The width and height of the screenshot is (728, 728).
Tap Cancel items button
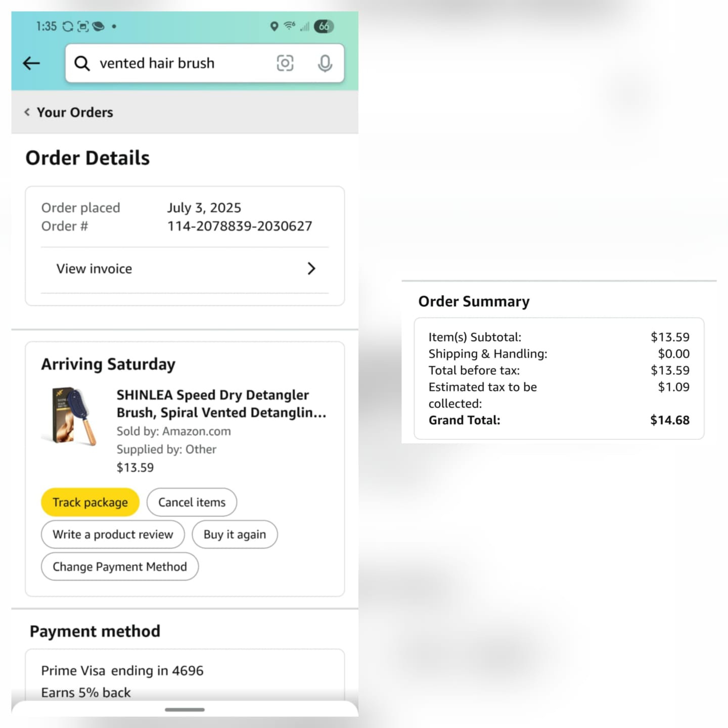(x=192, y=502)
